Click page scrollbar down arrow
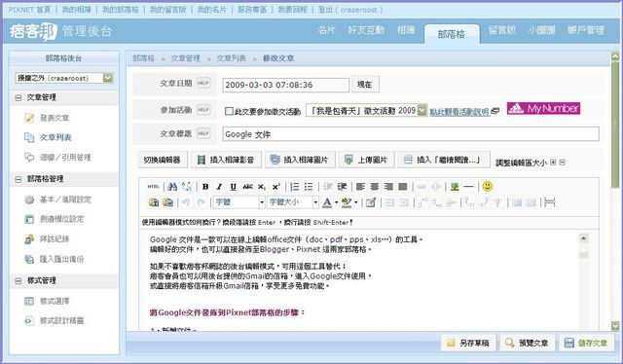The height and width of the screenshot is (364, 623). pos(615,326)
